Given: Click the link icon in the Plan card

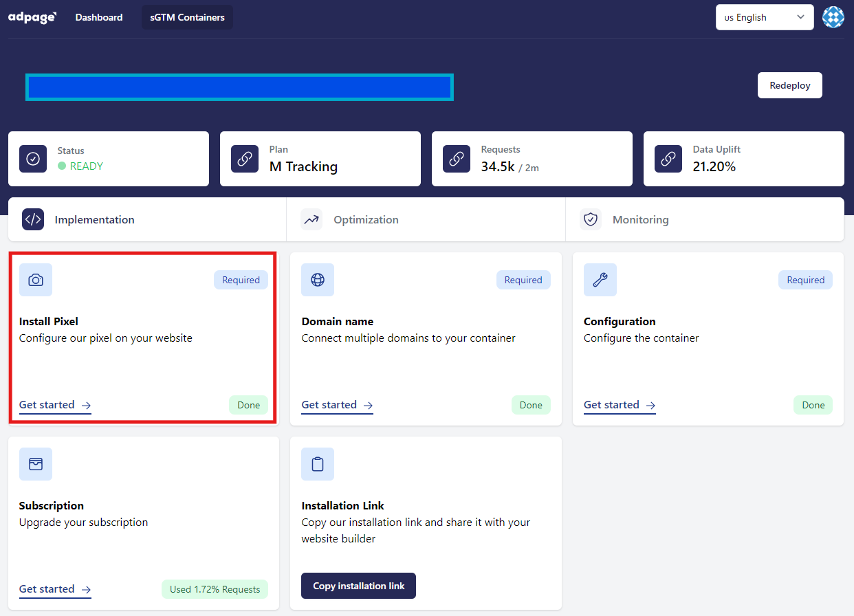Looking at the screenshot, I should pyautogui.click(x=245, y=159).
